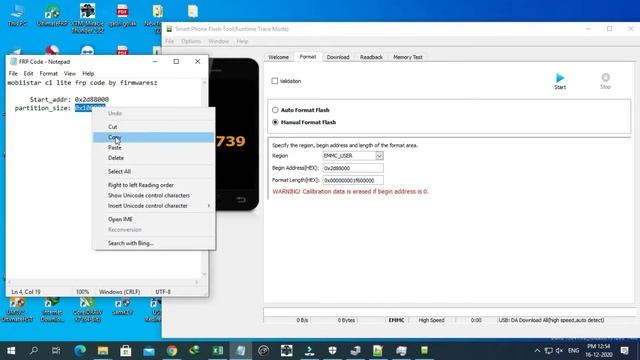Choose Cut from the context menu
This screenshot has width=640, height=360.
tap(153, 127)
